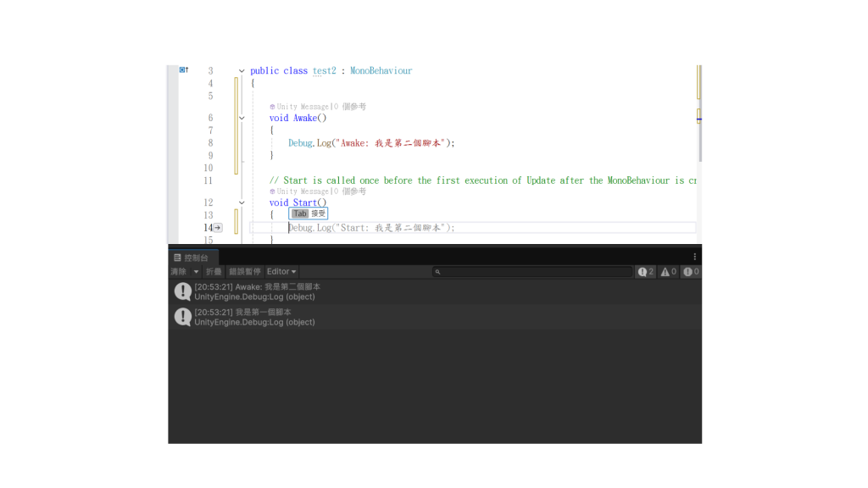Click the Unity Message reference hint above Awake()
The height and width of the screenshot is (488, 868).
[x=318, y=107]
